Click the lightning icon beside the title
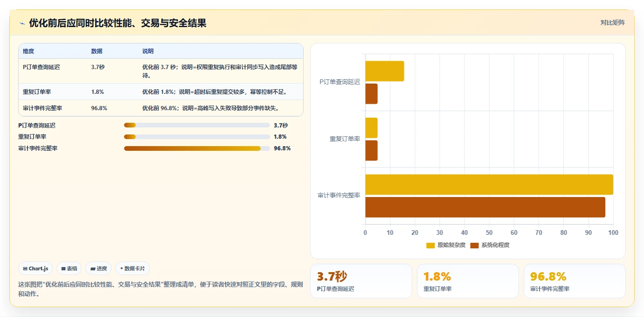This screenshot has width=644, height=317. [x=22, y=23]
